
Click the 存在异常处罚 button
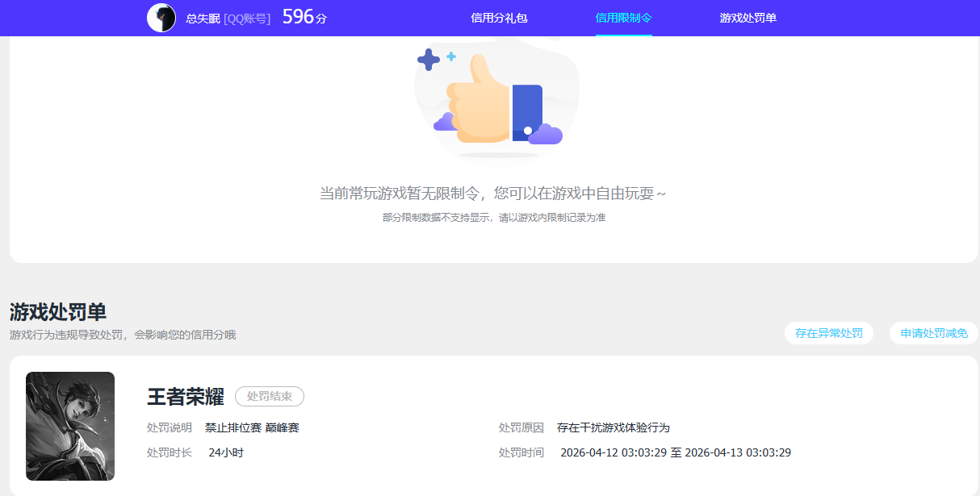click(829, 333)
